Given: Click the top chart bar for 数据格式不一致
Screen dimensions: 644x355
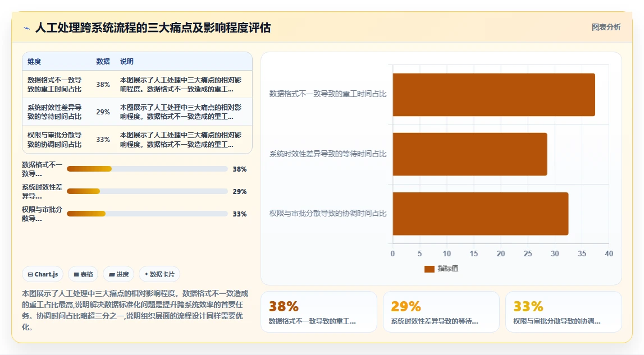Looking at the screenshot, I should click(494, 95).
